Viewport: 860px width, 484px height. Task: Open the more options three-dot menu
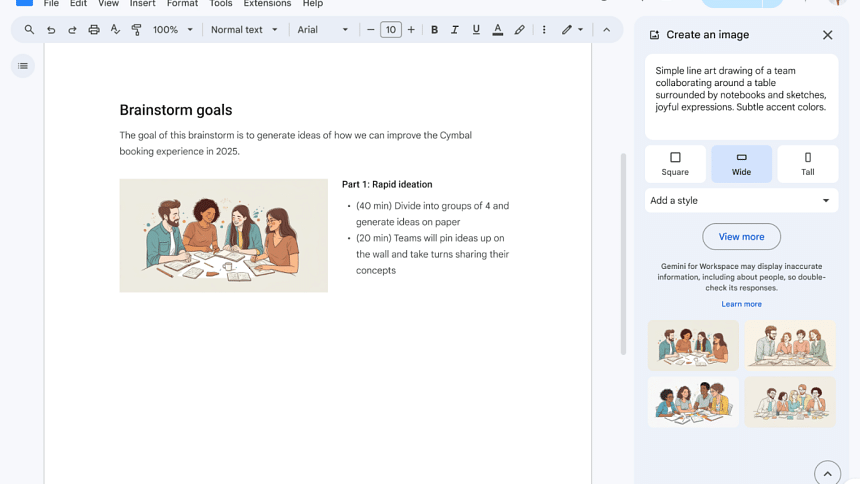[x=544, y=30]
